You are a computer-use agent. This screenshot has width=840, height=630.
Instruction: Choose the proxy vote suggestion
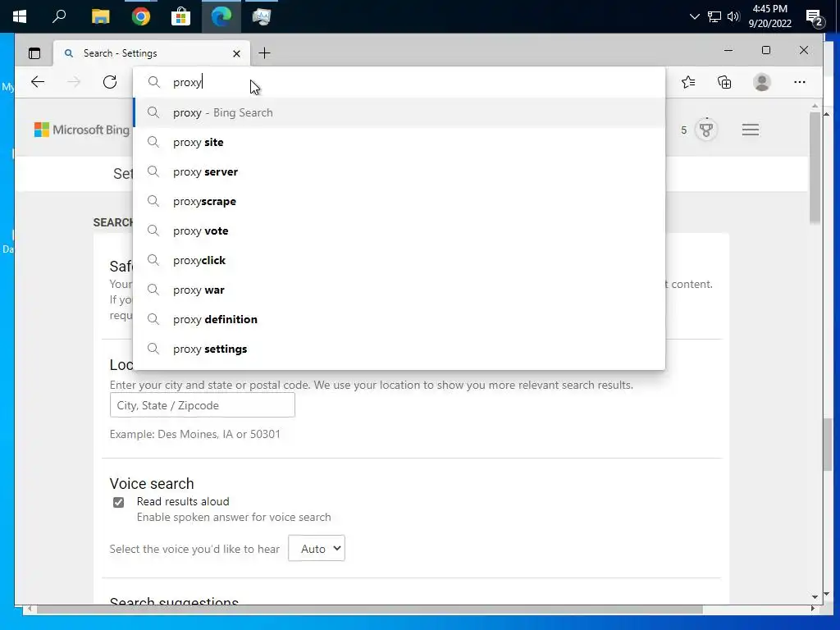399,231
